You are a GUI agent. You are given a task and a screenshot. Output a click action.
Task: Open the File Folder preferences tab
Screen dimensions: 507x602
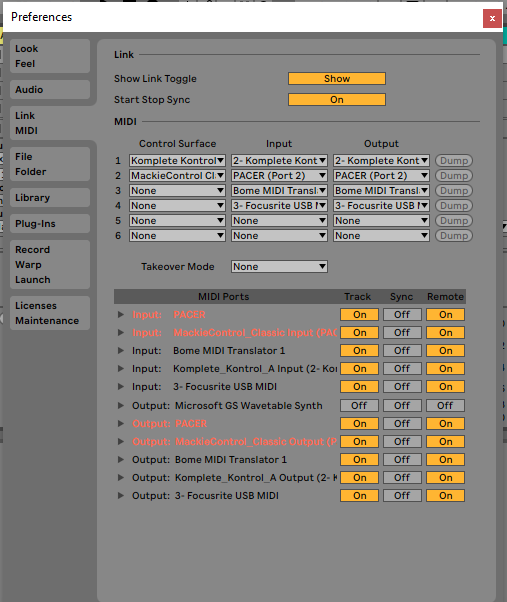50,164
